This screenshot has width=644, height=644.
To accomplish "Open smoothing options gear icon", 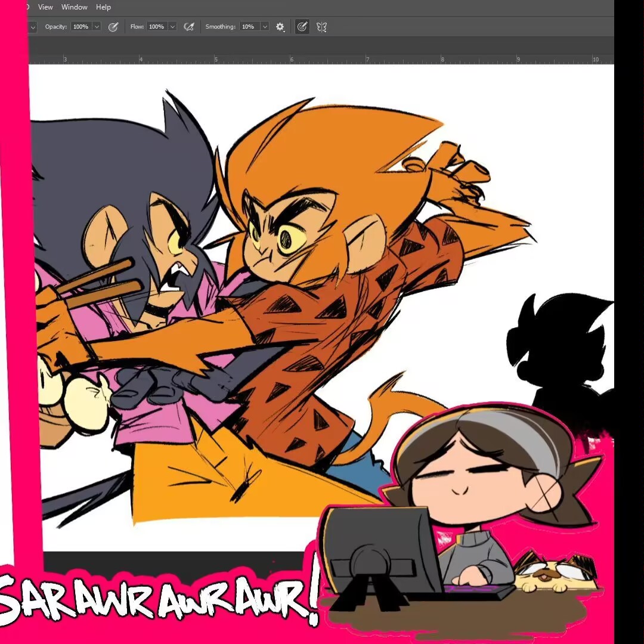I will [x=280, y=27].
